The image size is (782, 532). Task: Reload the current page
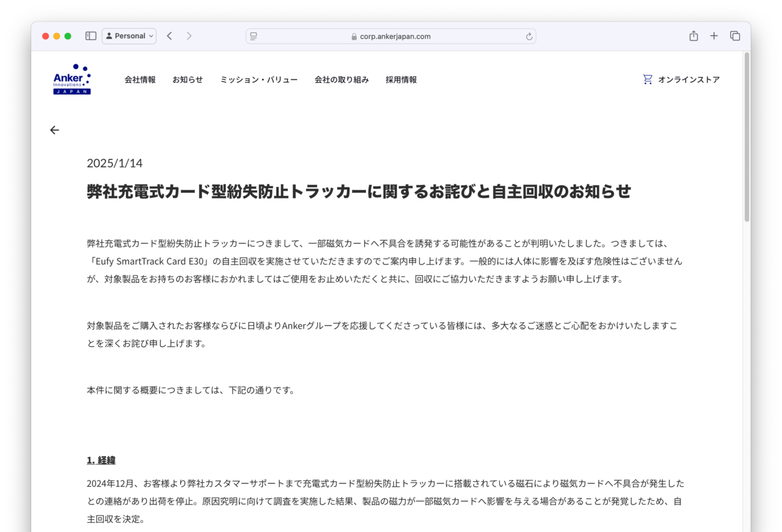529,36
